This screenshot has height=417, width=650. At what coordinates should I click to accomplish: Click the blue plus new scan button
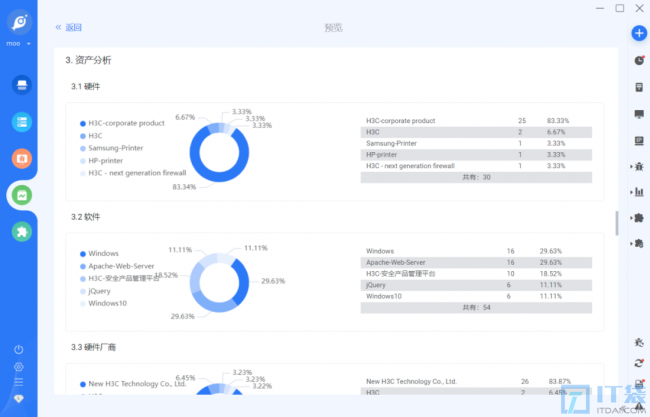pos(639,33)
